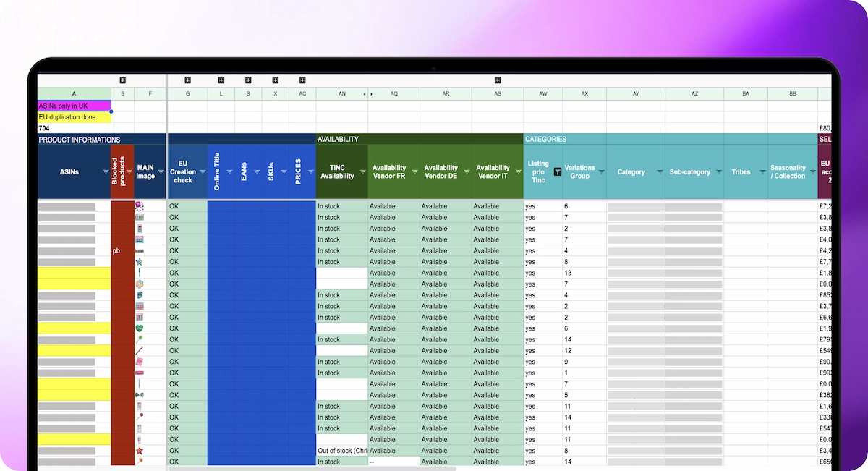This screenshot has height=471, width=868.
Task: Select the Variations Group cell showing 5
Action: [584, 395]
